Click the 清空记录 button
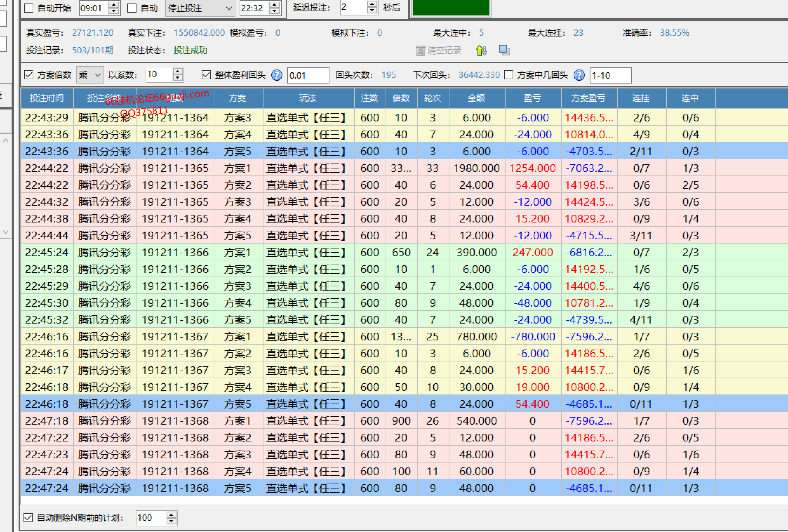788x532 pixels. [x=439, y=51]
